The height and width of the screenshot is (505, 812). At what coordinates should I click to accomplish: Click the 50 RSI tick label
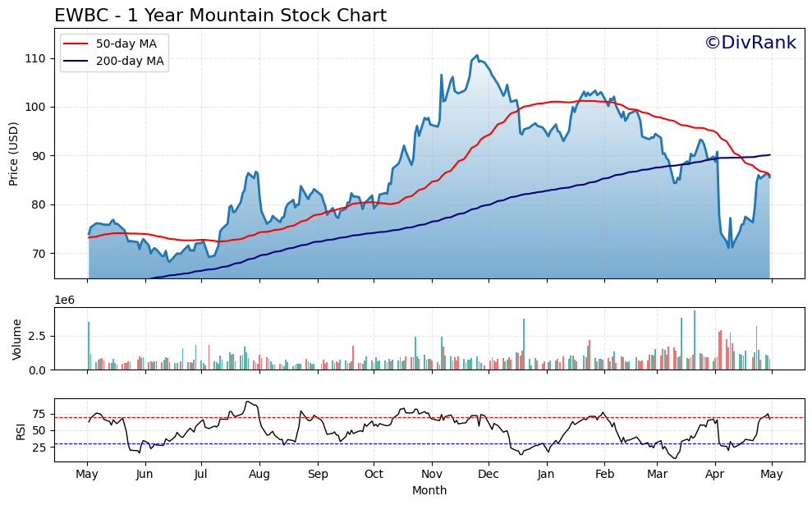[39, 430]
